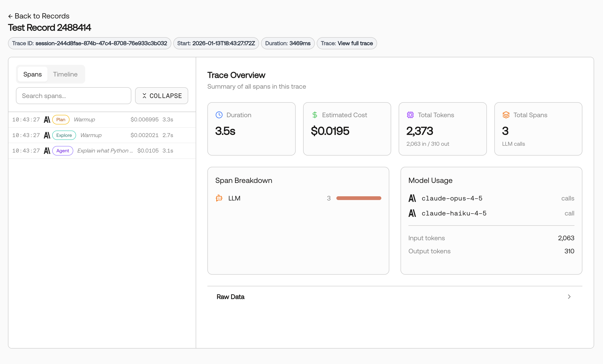Viewport: 603px width, 364px height.
Task: Select the Agent Explain what Python span
Action: pyautogui.click(x=102, y=151)
